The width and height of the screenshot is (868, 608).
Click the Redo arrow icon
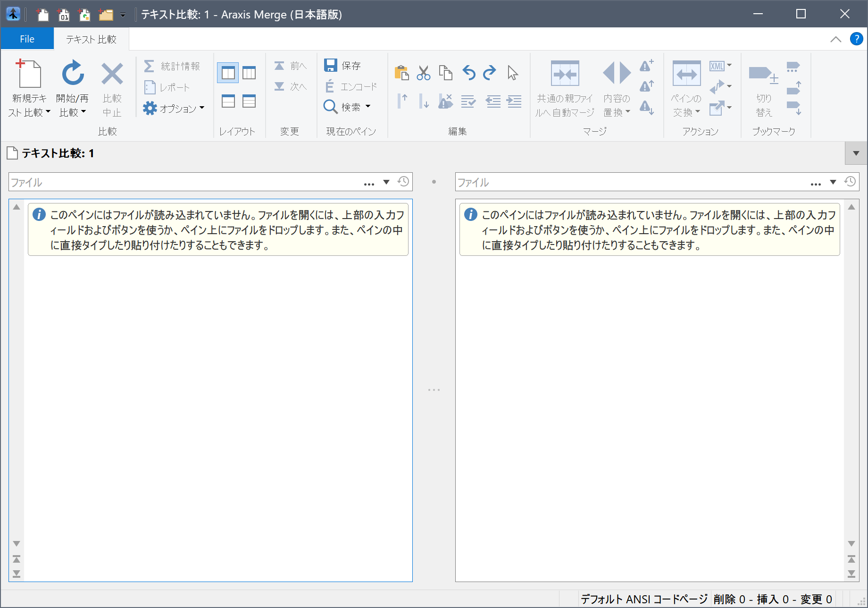pos(490,73)
